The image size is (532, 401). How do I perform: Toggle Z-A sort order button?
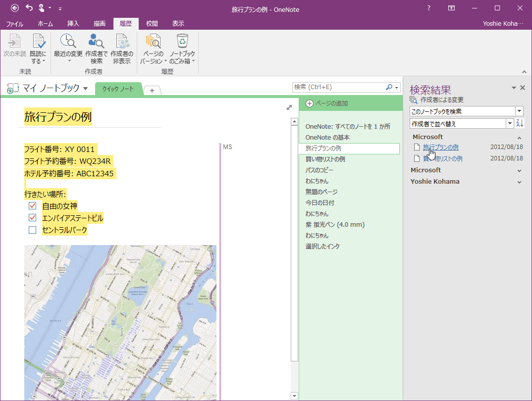click(520, 123)
